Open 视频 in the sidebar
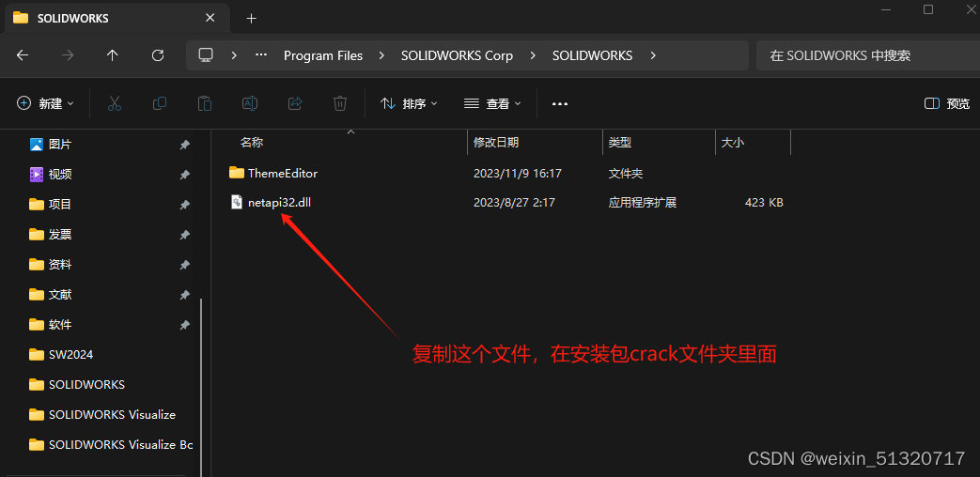Viewport: 980px width, 477px height. pos(59,175)
